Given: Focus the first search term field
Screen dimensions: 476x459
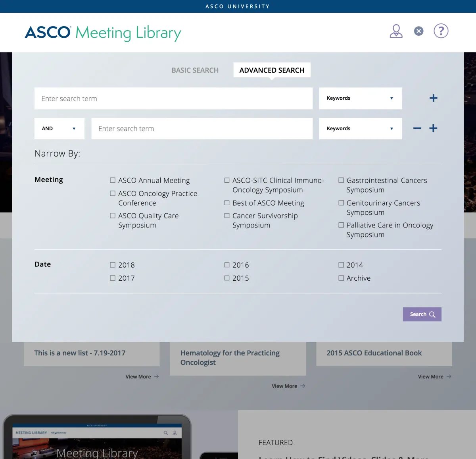Looking at the screenshot, I should [173, 98].
